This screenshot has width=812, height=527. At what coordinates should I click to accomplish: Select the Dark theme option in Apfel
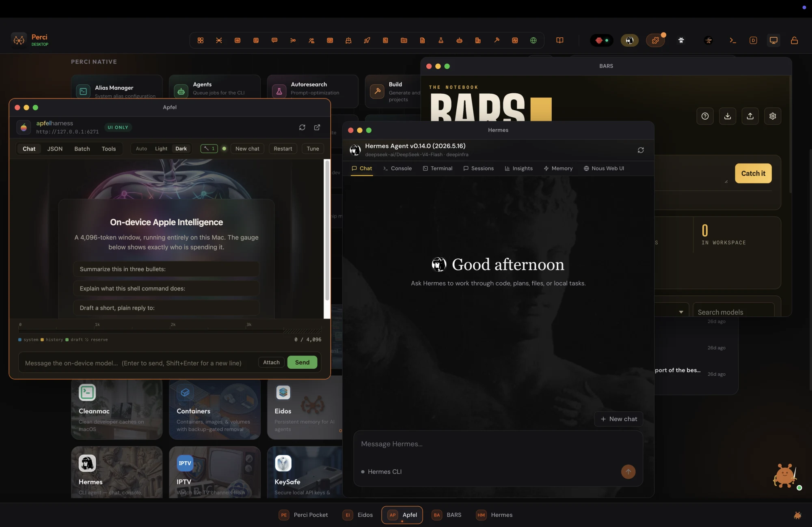click(x=181, y=148)
